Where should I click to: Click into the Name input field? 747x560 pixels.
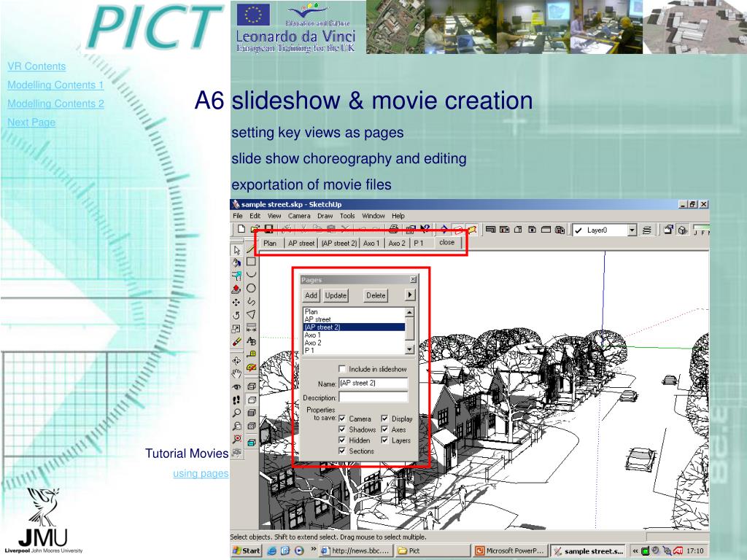coord(373,384)
